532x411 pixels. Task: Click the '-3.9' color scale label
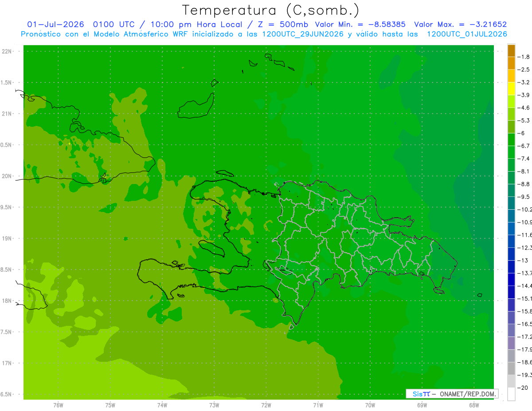click(x=524, y=95)
